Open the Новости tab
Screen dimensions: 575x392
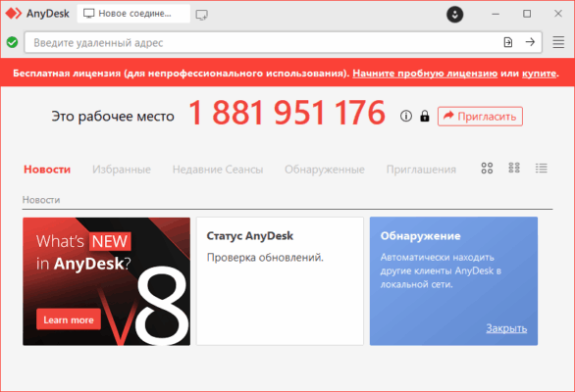[x=47, y=170]
